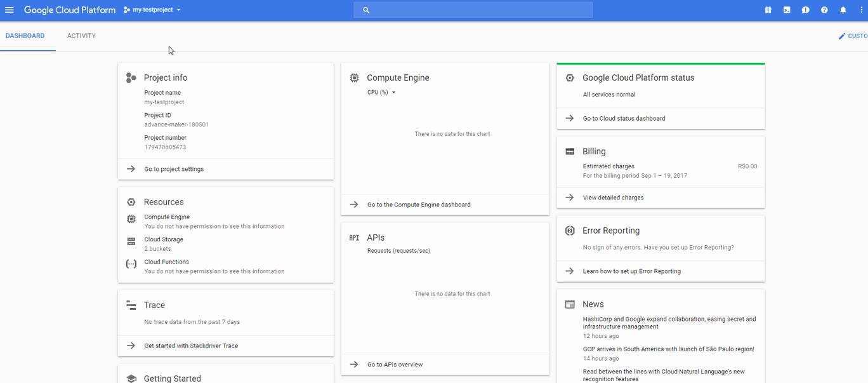The width and height of the screenshot is (868, 383).
Task: Click the Compute Engine gear icon in Resources
Action: [131, 218]
